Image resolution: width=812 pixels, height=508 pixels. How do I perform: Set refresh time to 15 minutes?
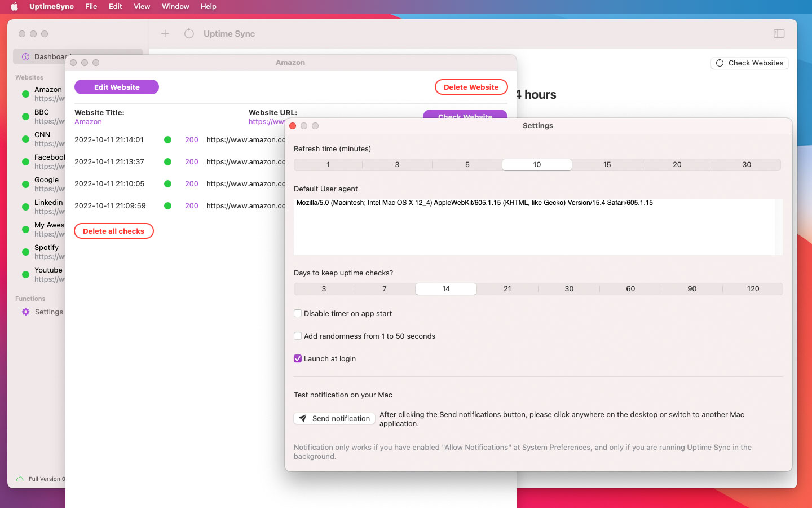(607, 165)
